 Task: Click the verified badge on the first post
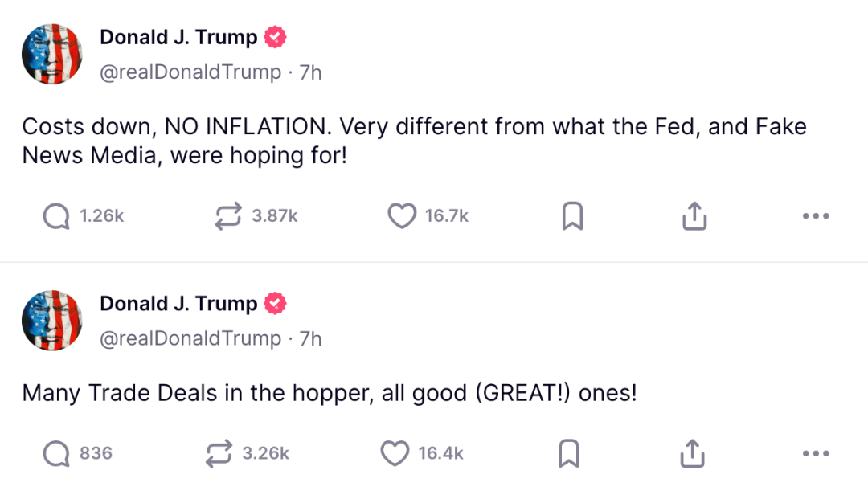click(x=275, y=37)
